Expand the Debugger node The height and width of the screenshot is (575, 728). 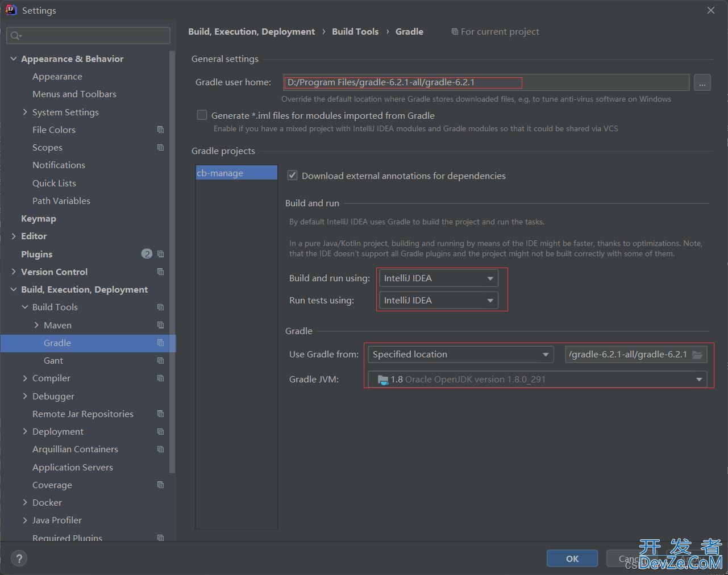25,396
